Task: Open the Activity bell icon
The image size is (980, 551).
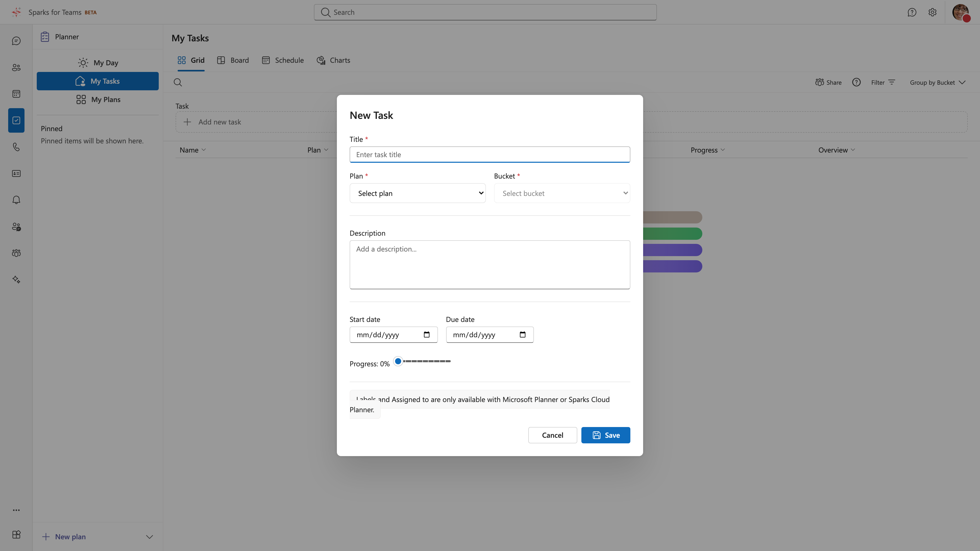Action: tap(16, 200)
